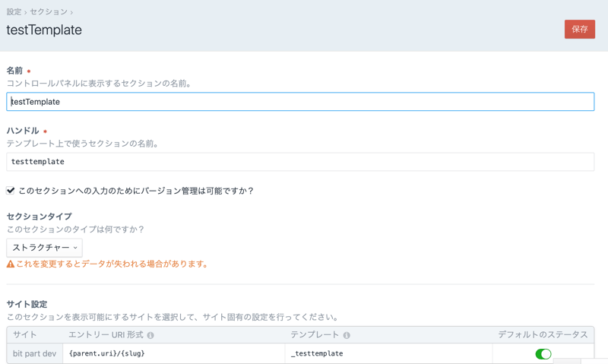Select the bit part dev site cell
The image size is (608, 364).
34,353
